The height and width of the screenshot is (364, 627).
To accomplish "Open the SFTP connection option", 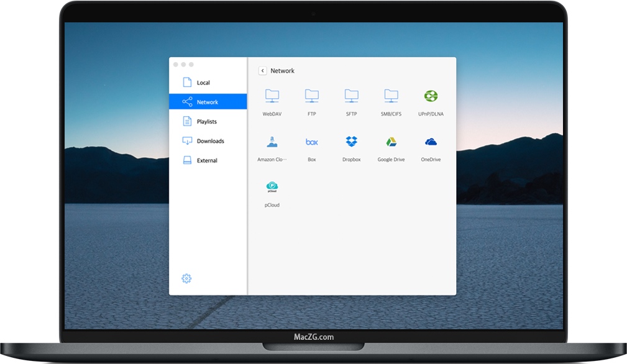I will [351, 99].
